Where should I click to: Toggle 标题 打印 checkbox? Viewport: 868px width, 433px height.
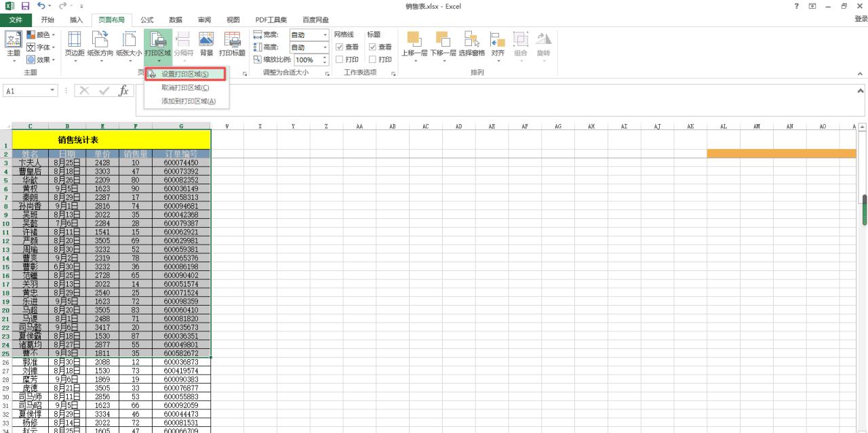point(372,59)
